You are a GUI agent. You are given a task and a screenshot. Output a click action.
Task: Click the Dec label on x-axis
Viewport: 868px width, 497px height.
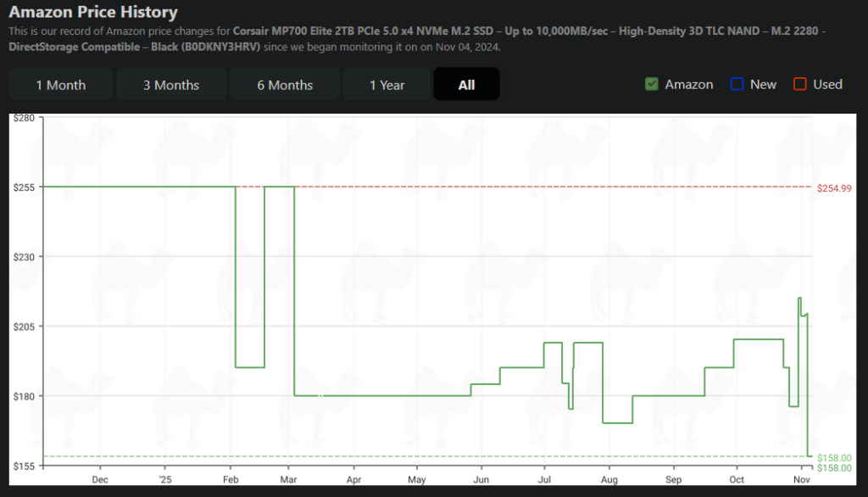(x=99, y=479)
